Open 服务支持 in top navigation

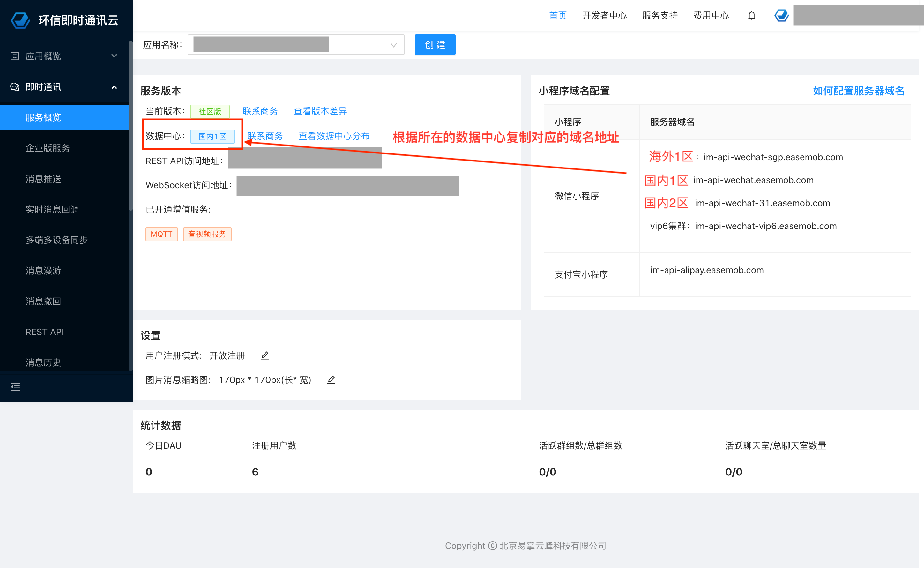tap(660, 15)
